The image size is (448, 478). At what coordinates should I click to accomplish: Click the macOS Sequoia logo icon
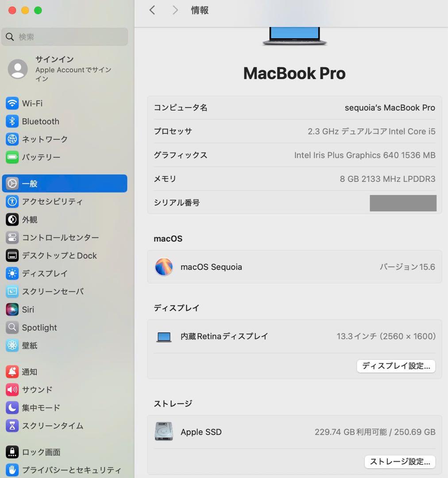(x=164, y=266)
